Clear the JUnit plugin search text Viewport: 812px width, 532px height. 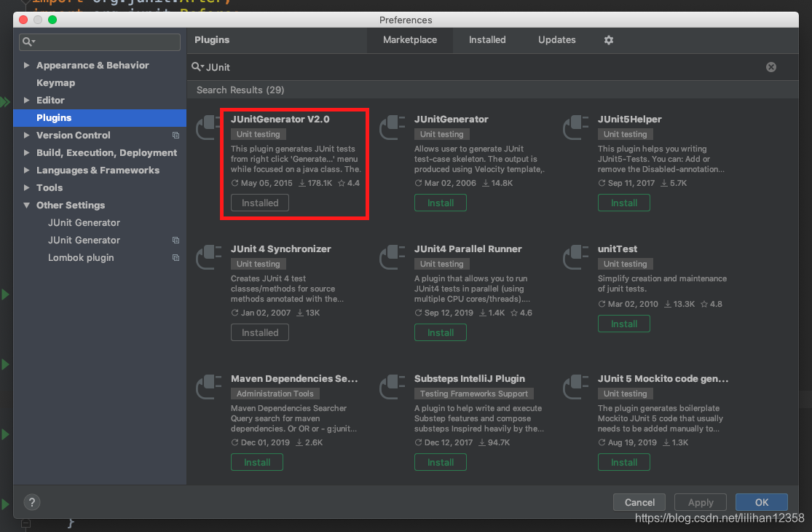click(x=770, y=67)
